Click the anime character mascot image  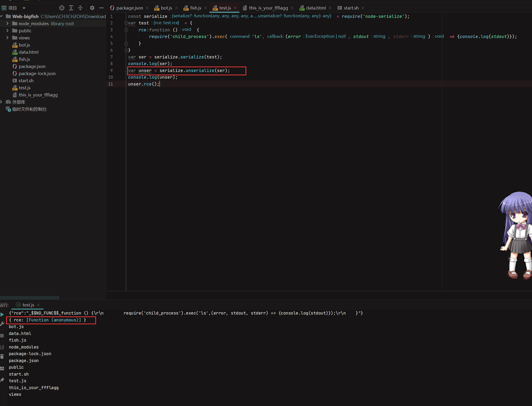[x=515, y=236]
